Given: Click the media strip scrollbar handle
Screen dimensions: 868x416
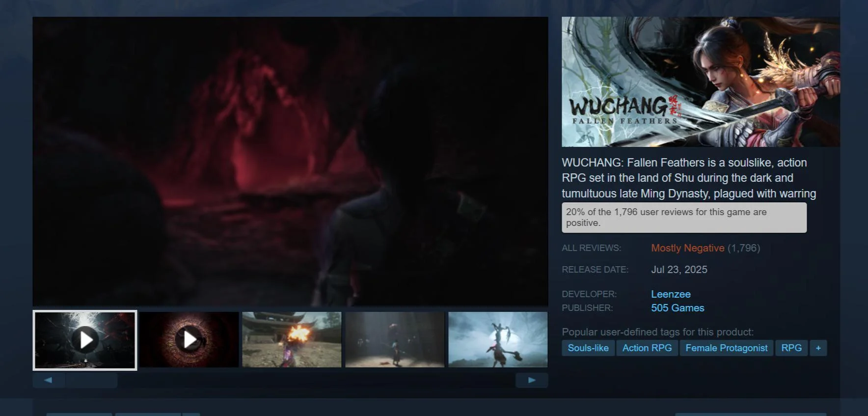Looking at the screenshot, I should [x=91, y=380].
